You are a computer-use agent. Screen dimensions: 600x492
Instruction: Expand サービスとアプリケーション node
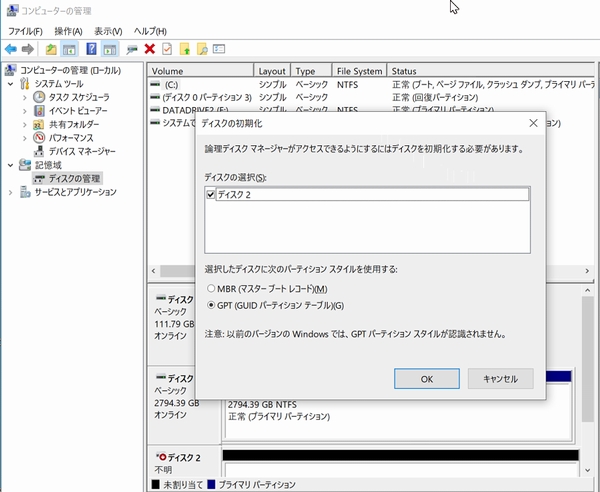click(11, 192)
